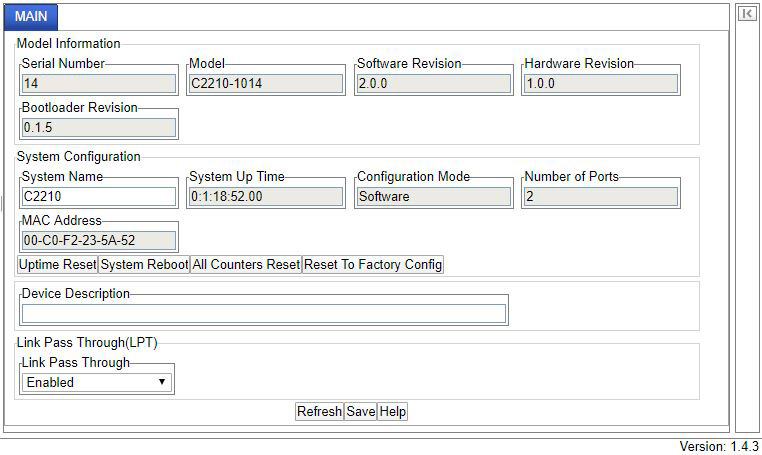Reset all counters with All Counters Reset
Viewport: 762px width, 455px height.
[x=246, y=265]
